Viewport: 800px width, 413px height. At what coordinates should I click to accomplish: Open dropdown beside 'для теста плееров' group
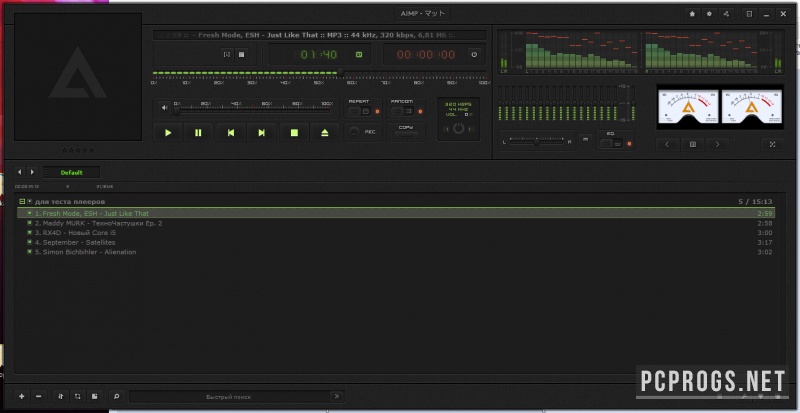(x=30, y=202)
